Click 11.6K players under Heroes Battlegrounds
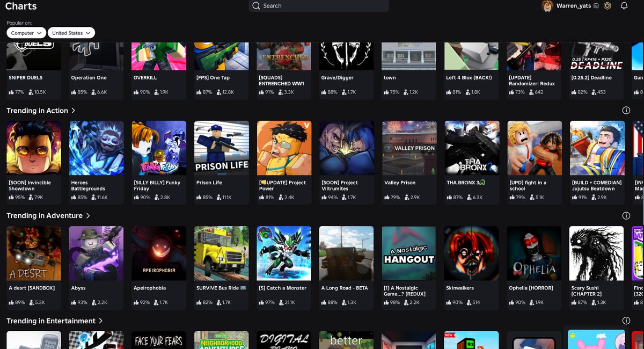Viewport: 644px width, 349px height. point(99,198)
